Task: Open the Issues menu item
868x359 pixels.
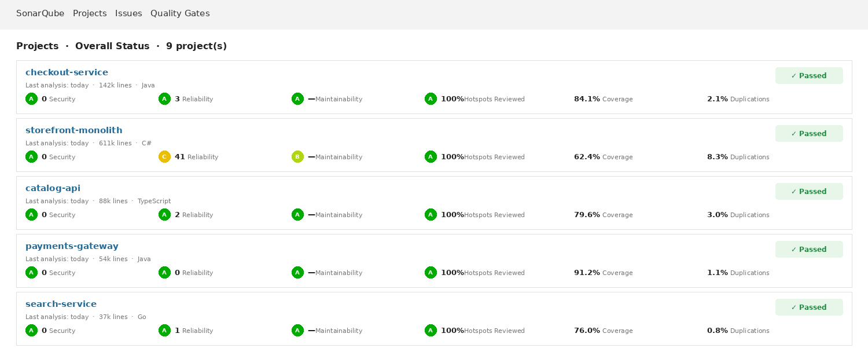Action: click(x=128, y=13)
